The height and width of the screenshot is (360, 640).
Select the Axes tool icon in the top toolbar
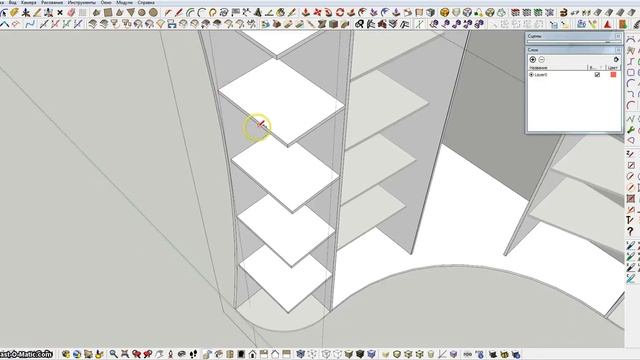point(26,13)
